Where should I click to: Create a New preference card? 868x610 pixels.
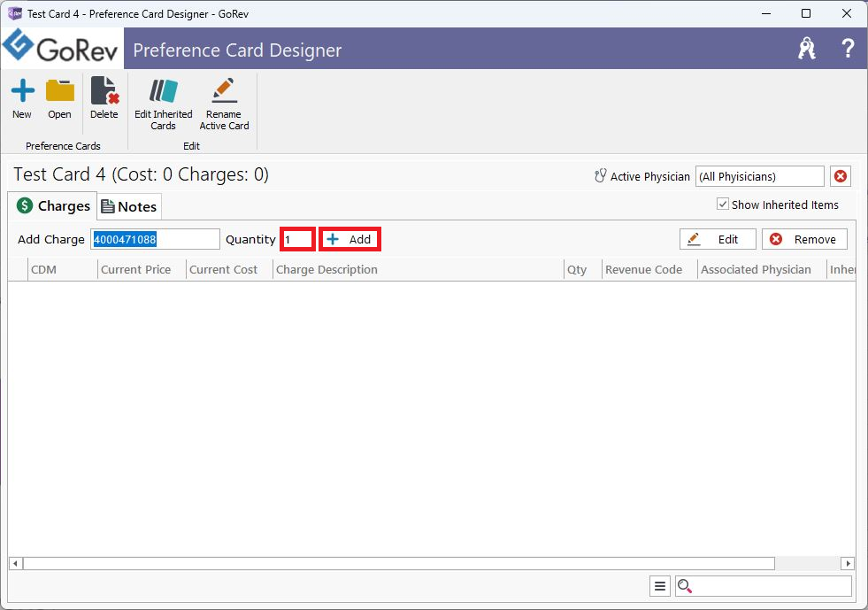point(22,99)
